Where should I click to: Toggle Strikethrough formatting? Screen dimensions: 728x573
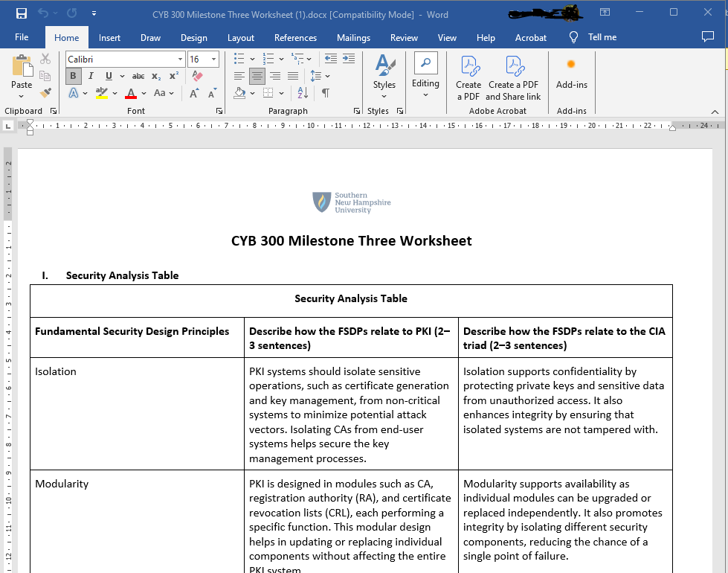138,76
